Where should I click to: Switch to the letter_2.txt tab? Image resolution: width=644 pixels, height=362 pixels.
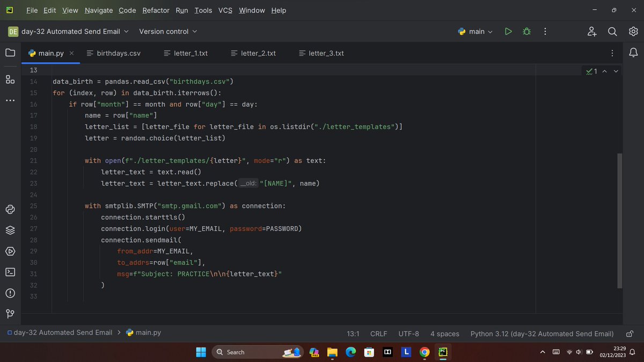pos(253,53)
